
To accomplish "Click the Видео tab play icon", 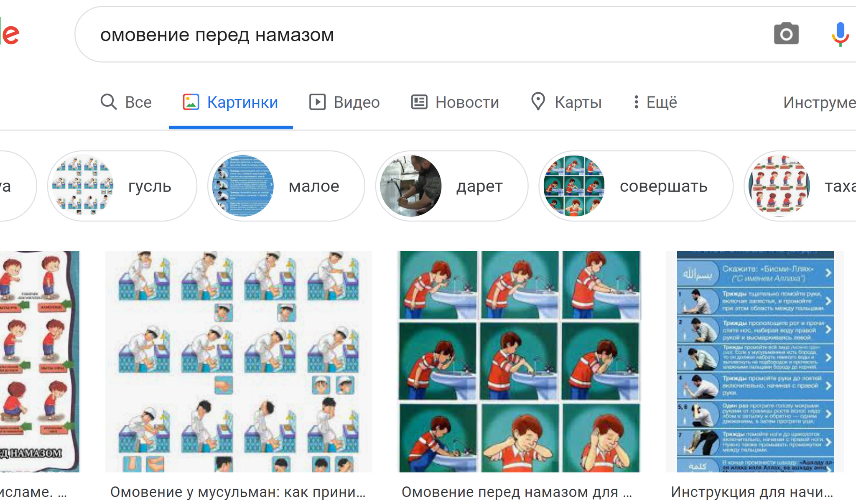I will pyautogui.click(x=317, y=102).
